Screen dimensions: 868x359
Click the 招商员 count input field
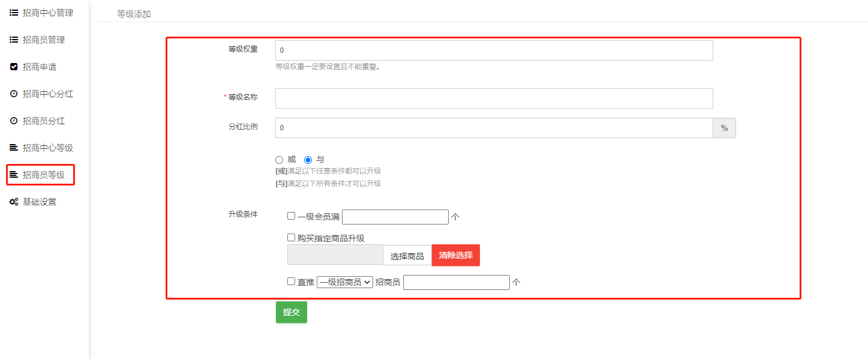click(456, 282)
